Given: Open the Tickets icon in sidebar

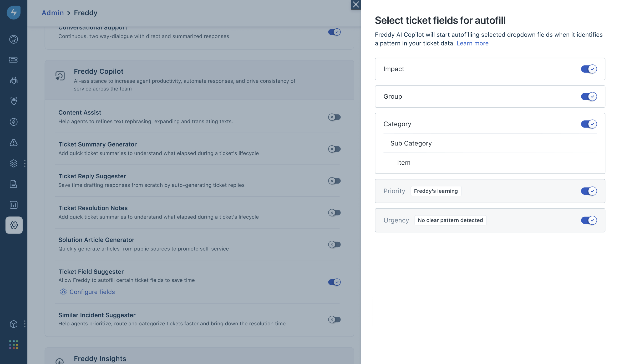Looking at the screenshot, I should [x=13, y=60].
